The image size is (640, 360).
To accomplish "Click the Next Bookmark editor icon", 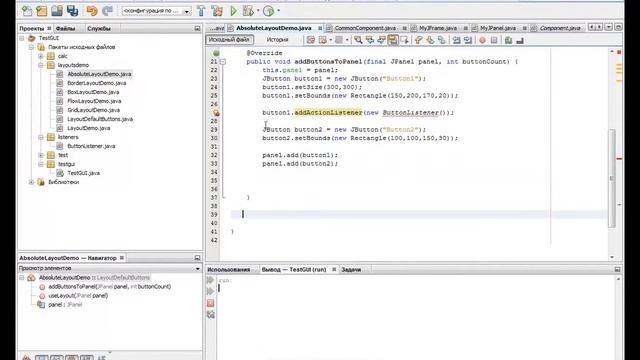I will pyautogui.click(x=430, y=40).
